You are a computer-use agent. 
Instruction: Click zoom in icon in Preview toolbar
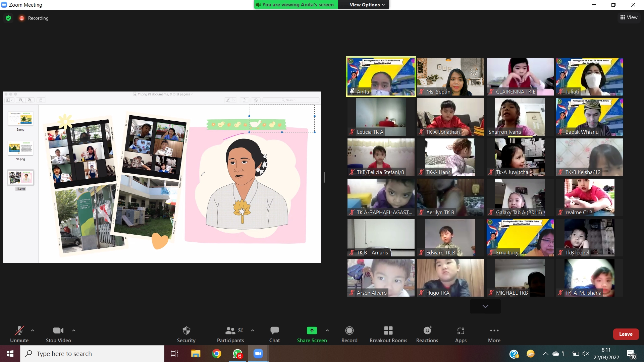click(x=30, y=100)
